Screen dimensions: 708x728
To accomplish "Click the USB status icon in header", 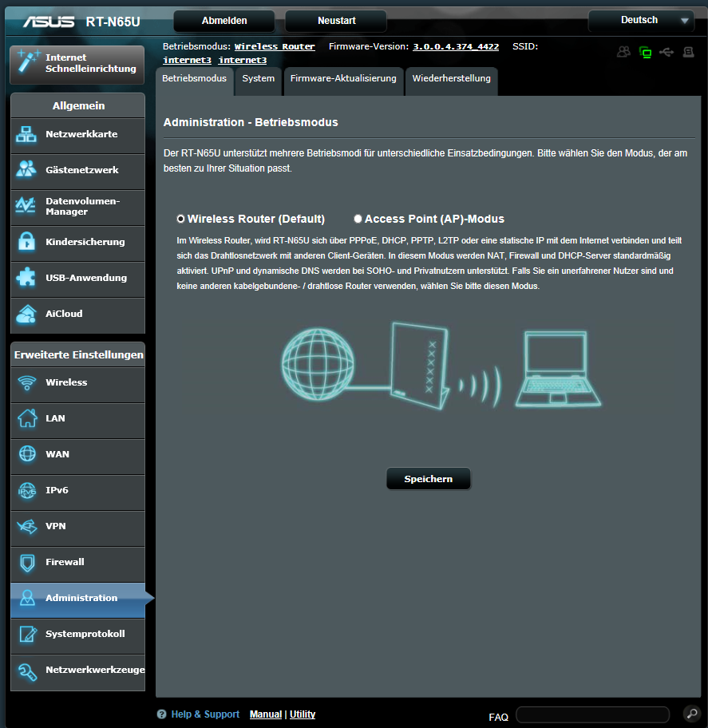I will 666,52.
